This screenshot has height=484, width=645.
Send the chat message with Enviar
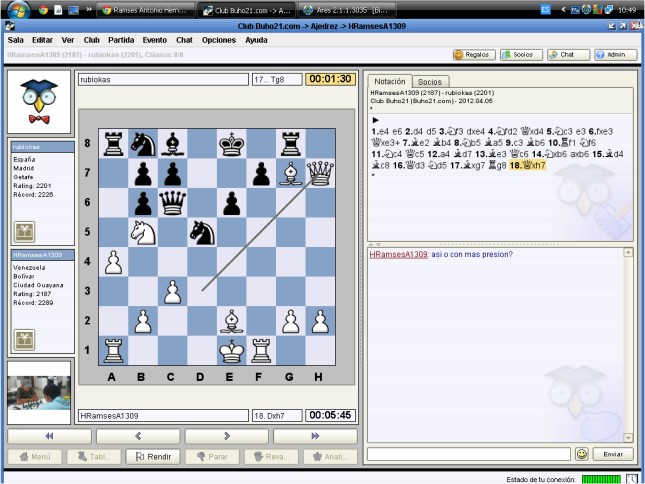[x=614, y=454]
